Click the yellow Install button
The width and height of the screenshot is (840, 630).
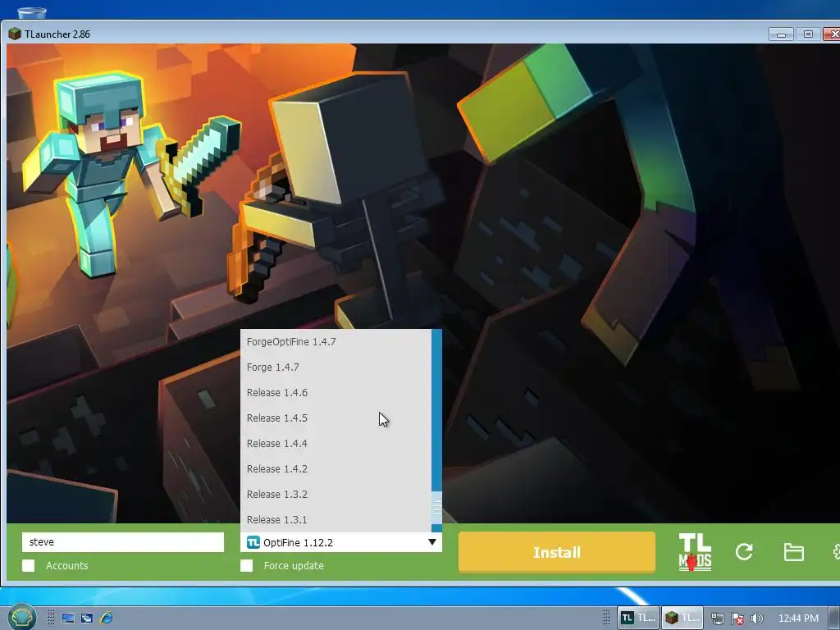pyautogui.click(x=557, y=552)
